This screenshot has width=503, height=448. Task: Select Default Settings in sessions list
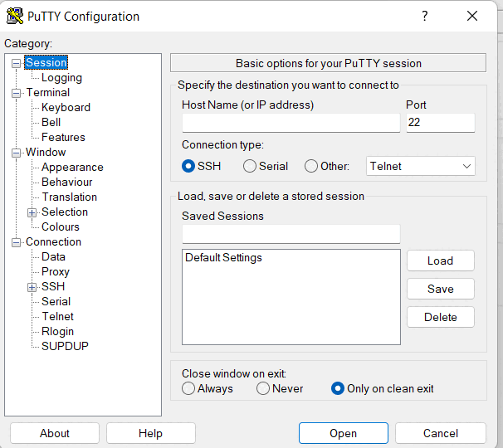point(223,257)
